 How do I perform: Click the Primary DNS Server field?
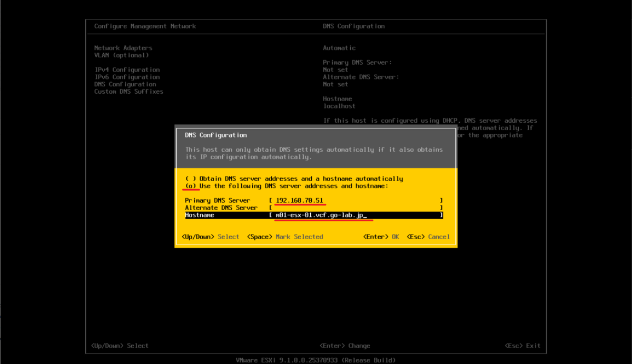356,201
